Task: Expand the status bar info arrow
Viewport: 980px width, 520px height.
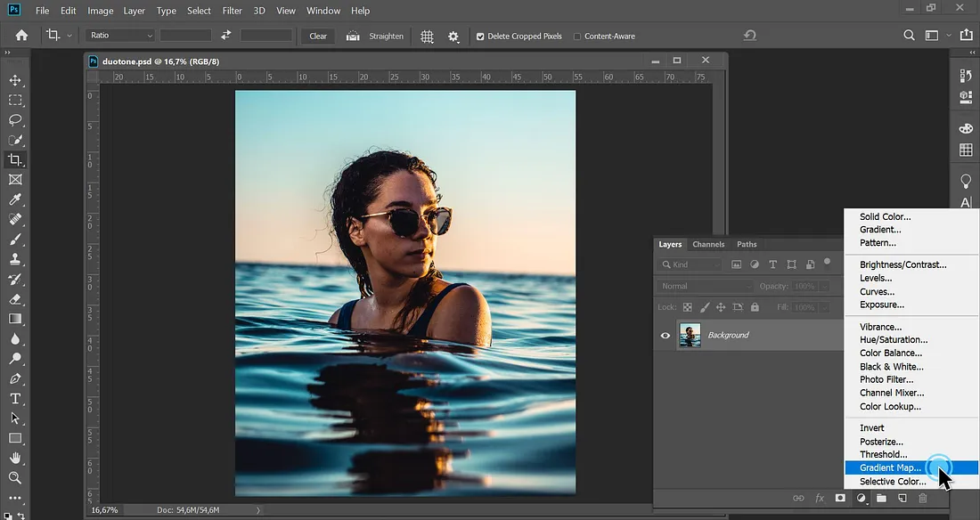Action: [258, 510]
